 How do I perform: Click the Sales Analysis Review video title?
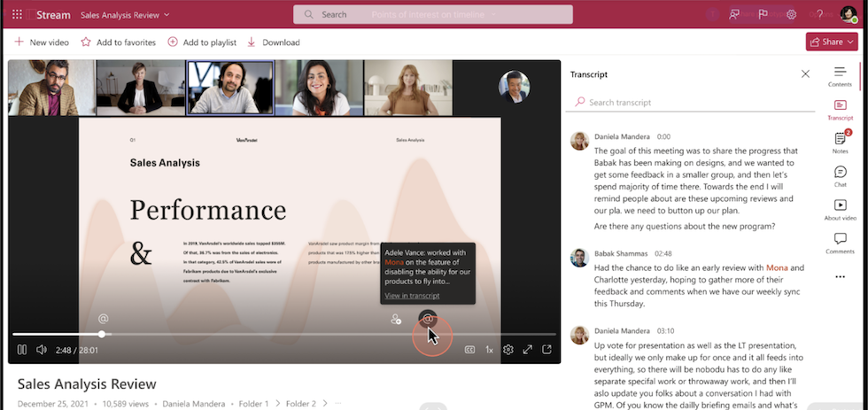(x=87, y=383)
